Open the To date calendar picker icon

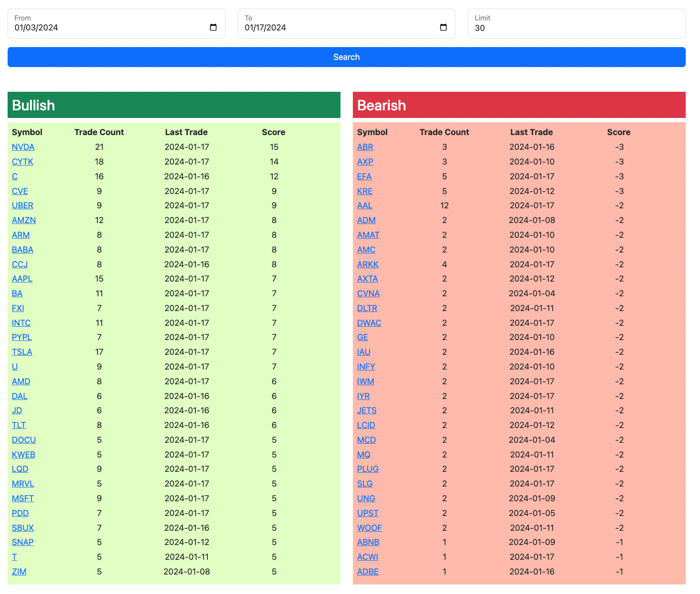click(444, 28)
